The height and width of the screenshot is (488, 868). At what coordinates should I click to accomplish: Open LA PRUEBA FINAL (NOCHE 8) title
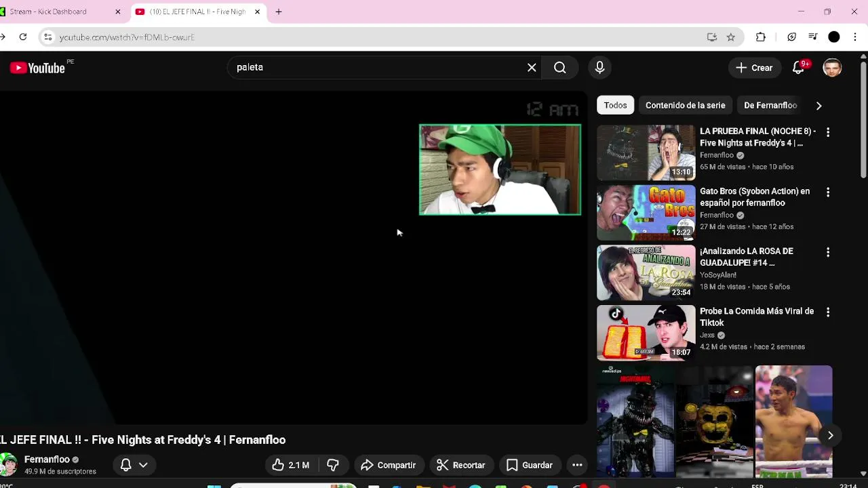(757, 137)
